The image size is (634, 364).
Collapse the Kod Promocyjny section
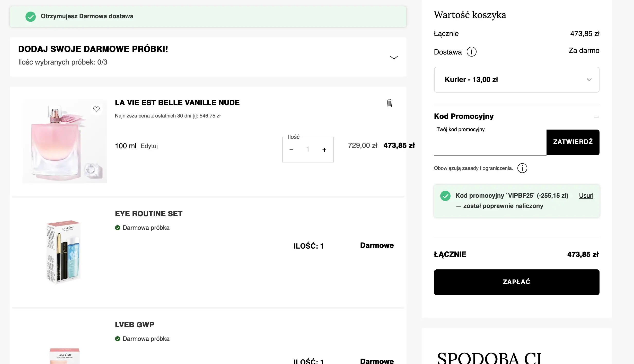click(x=596, y=117)
